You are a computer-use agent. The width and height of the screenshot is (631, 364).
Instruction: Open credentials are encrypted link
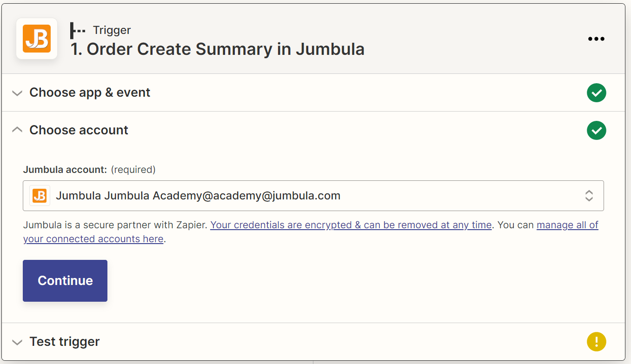[x=351, y=225]
